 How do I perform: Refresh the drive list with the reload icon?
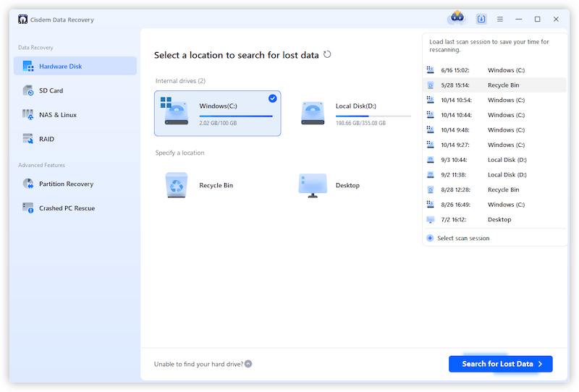(327, 55)
